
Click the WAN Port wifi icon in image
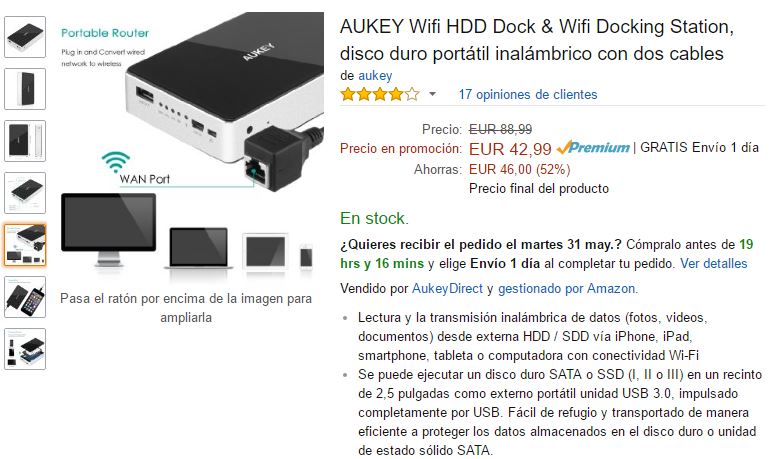(116, 162)
